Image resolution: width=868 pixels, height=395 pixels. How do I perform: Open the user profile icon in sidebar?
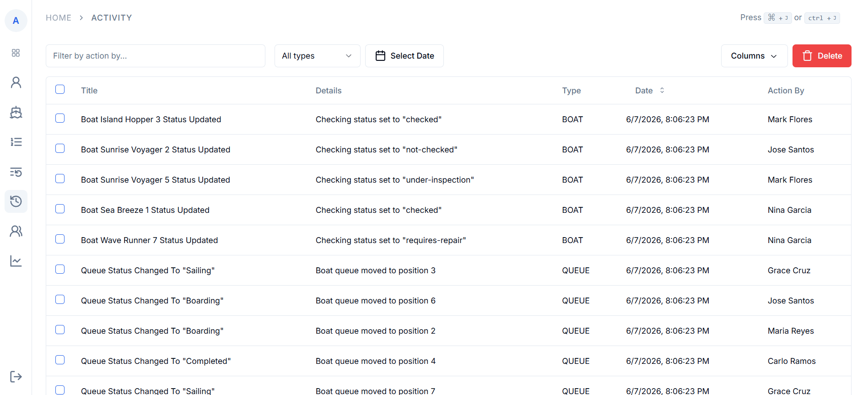pos(16,82)
